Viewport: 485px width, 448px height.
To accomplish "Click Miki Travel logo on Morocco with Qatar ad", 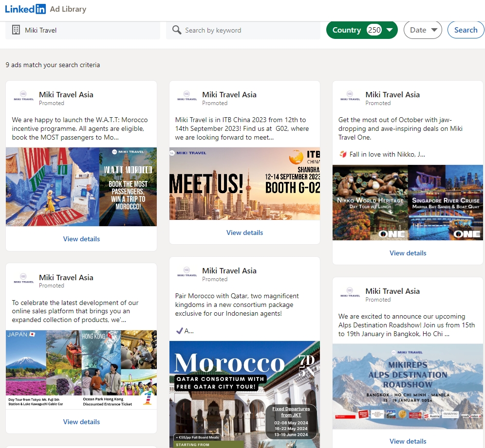I will 187,272.
